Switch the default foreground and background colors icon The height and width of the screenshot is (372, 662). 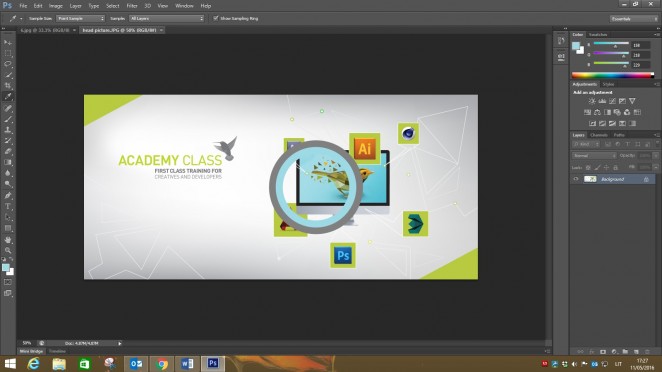[4, 259]
